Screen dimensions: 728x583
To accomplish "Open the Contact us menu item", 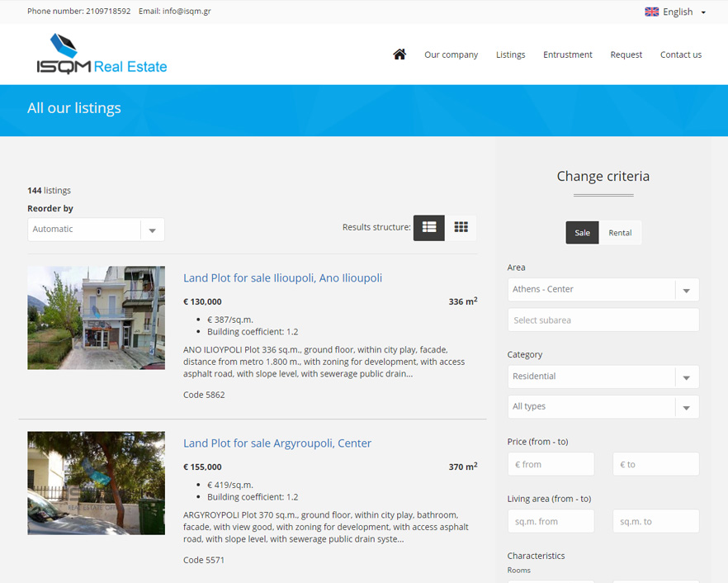I will (x=681, y=55).
